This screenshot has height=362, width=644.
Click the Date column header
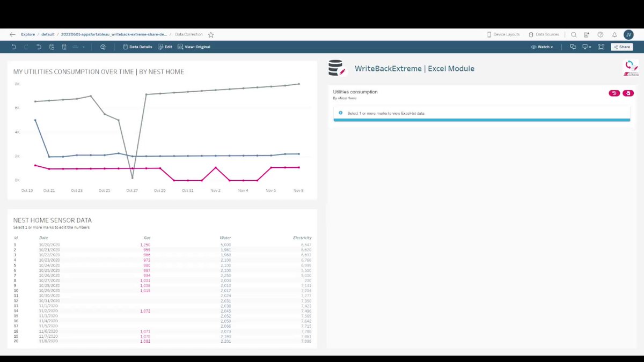click(x=43, y=238)
